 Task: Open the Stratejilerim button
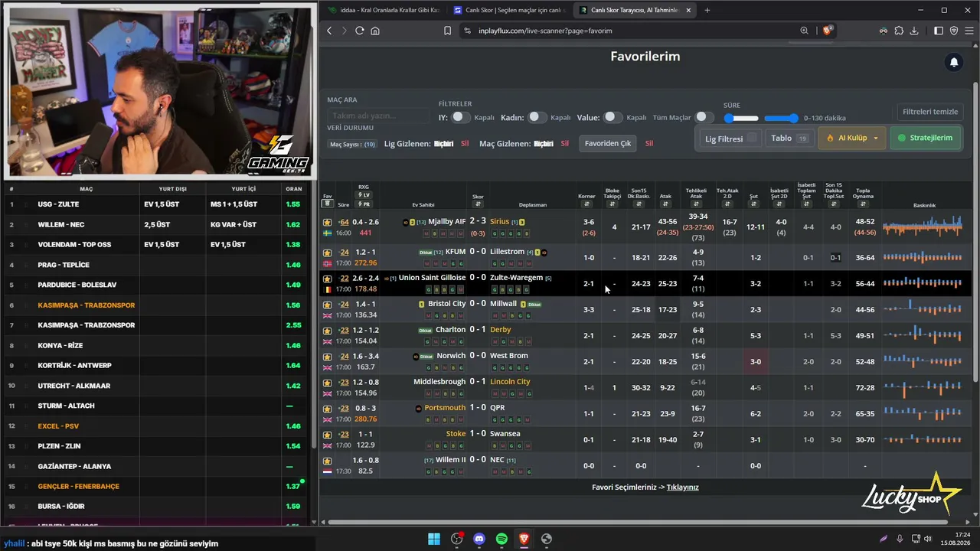[925, 139]
